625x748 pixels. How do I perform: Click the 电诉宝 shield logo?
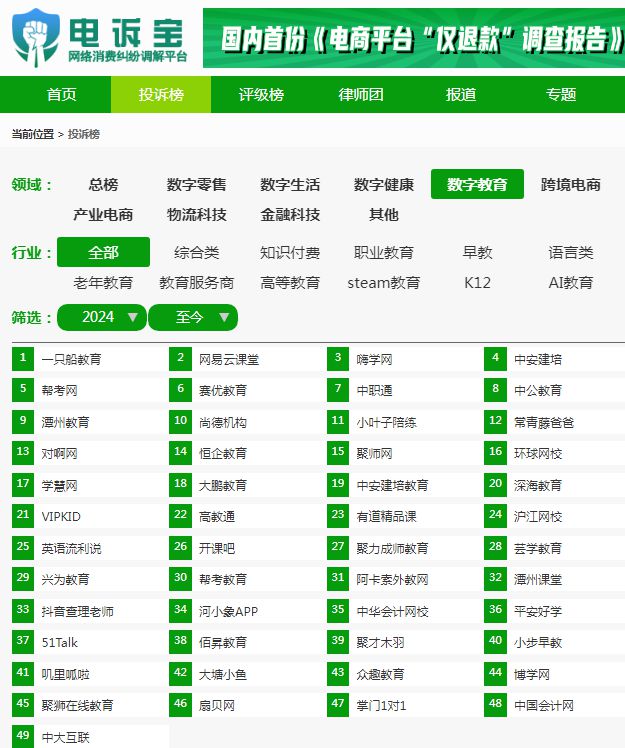click(x=36, y=37)
